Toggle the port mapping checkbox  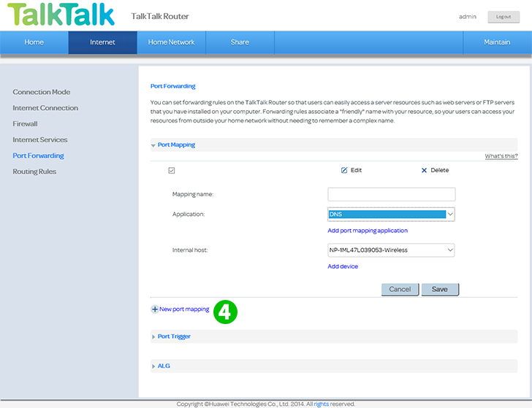point(172,170)
